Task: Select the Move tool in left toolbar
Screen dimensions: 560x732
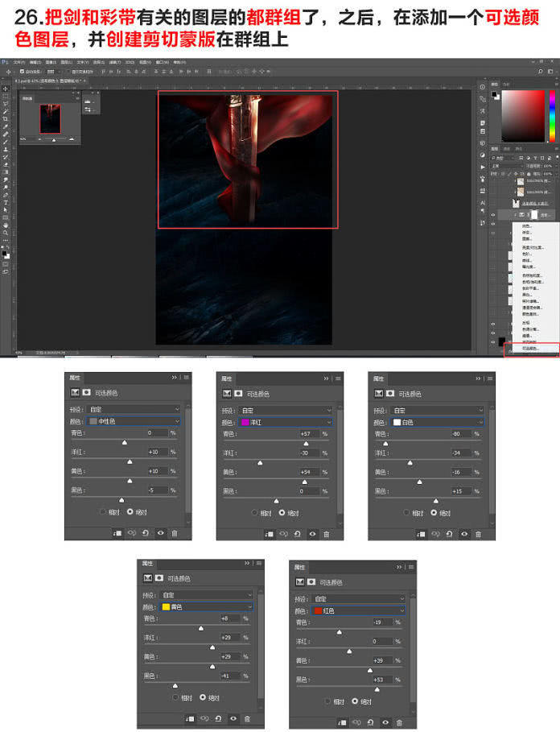Action: pyautogui.click(x=5, y=89)
